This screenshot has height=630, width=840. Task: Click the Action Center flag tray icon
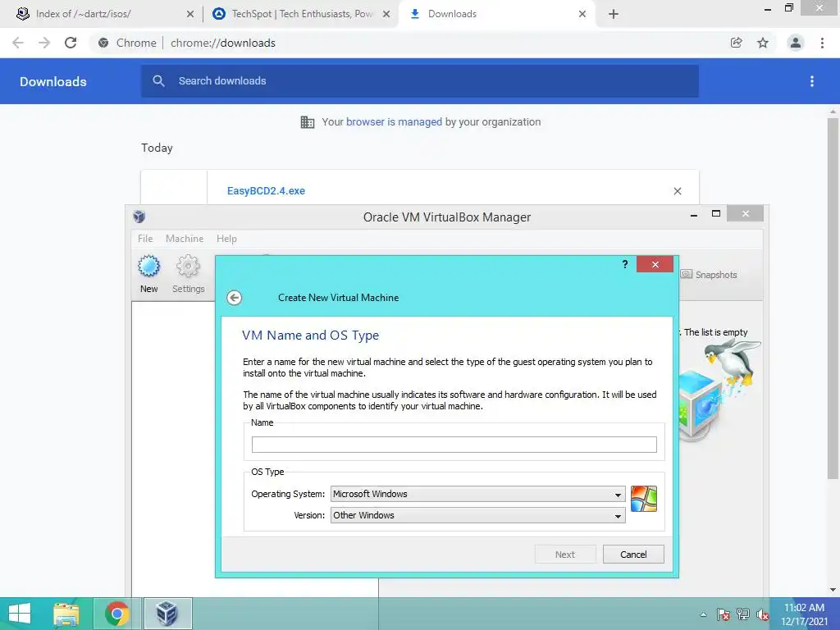point(724,614)
